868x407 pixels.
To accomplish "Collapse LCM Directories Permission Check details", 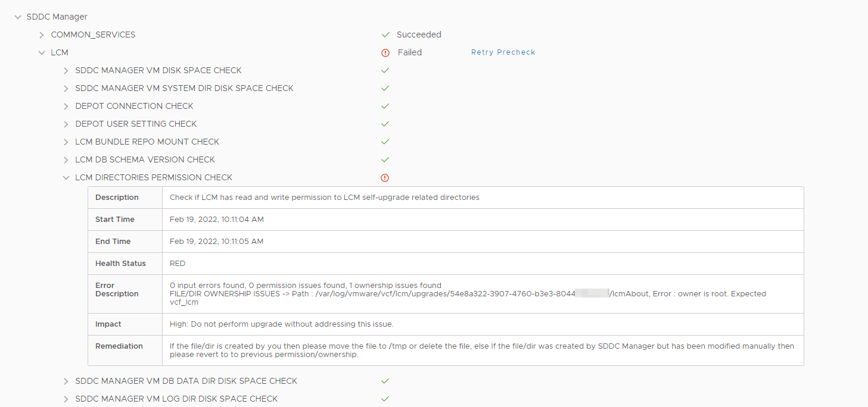I will coord(66,177).
